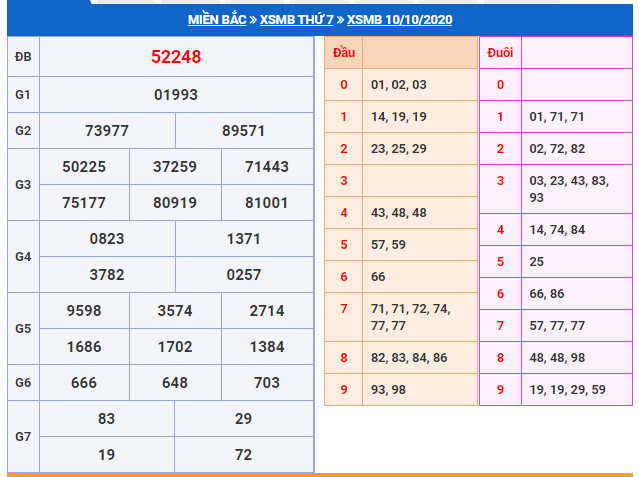Select Đầu values 82, 83, 84, 86

[x=409, y=358]
